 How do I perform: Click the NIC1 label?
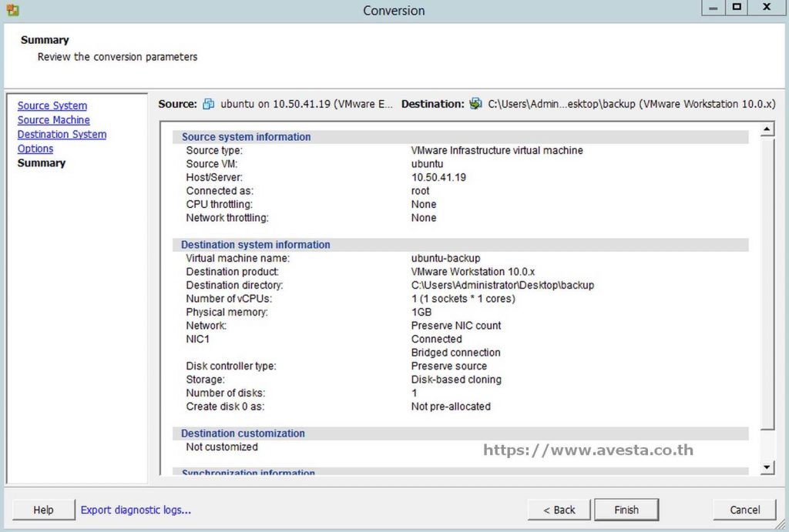[x=198, y=340]
